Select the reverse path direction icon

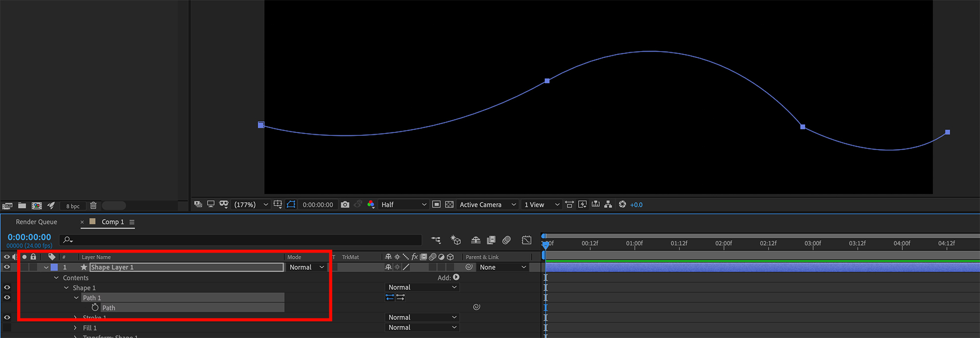coord(390,297)
